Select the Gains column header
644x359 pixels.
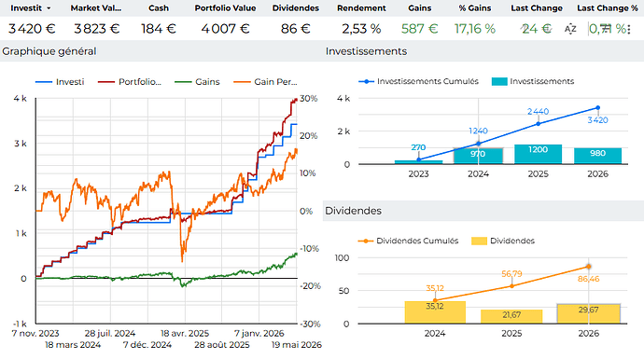pyautogui.click(x=420, y=8)
